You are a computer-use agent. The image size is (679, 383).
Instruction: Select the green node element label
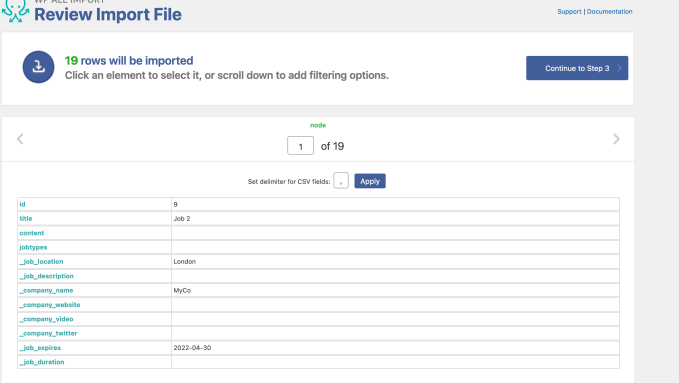tap(318, 125)
